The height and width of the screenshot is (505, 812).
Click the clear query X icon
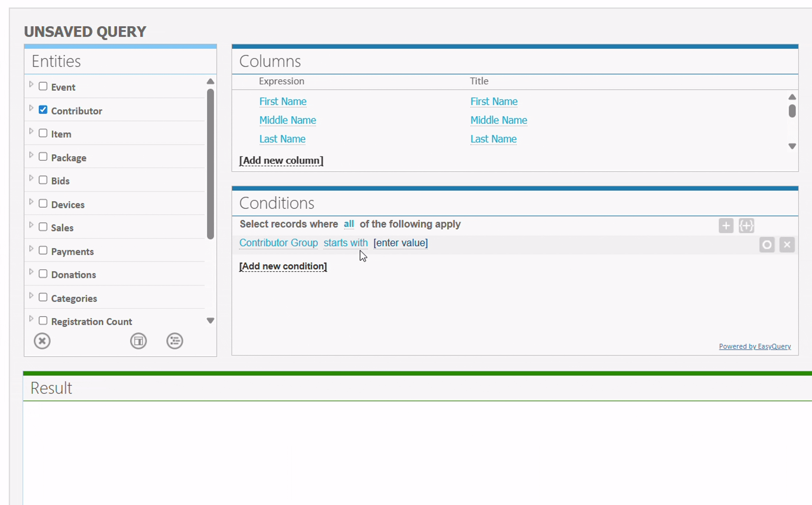pos(42,341)
